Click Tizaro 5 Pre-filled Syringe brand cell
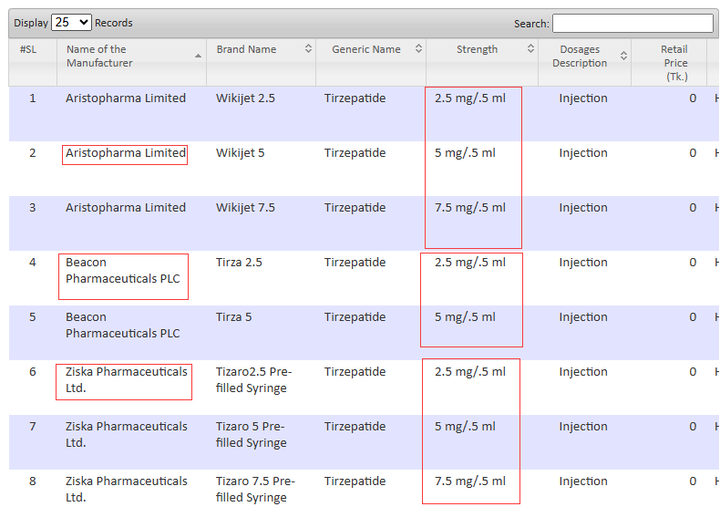The image size is (720, 507). pyautogui.click(x=251, y=434)
